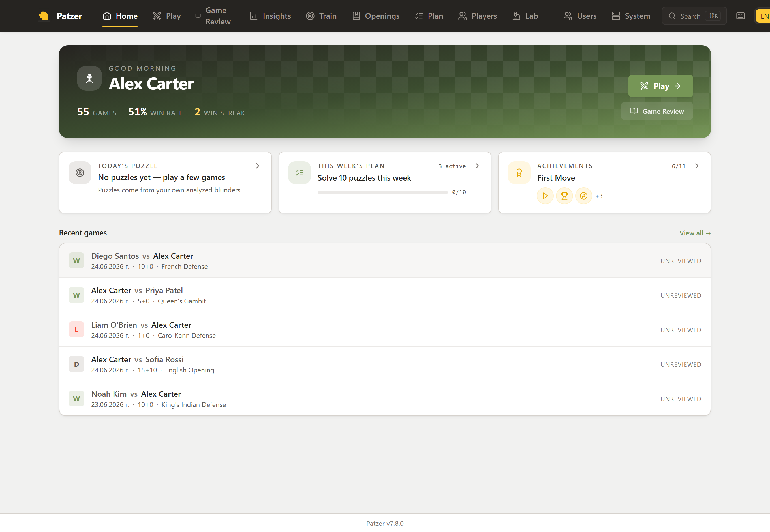Click the play-triangle achievement badge
Viewport: 770px width, 532px height.
[545, 196]
